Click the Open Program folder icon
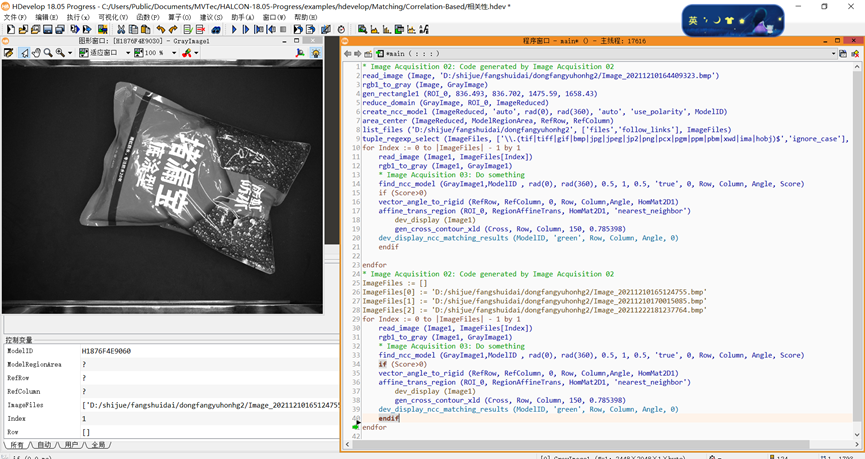Screen dimensions: 865x459 [23, 29]
